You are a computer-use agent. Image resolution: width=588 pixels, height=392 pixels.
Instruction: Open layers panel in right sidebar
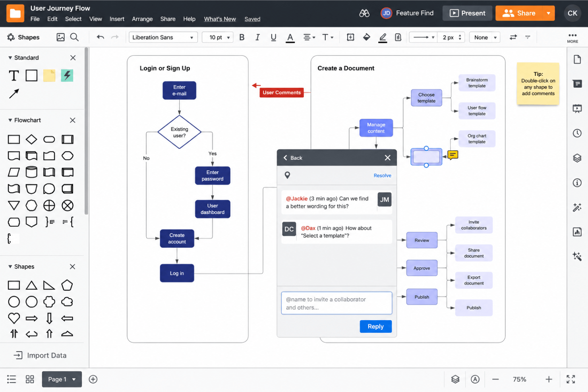point(577,158)
